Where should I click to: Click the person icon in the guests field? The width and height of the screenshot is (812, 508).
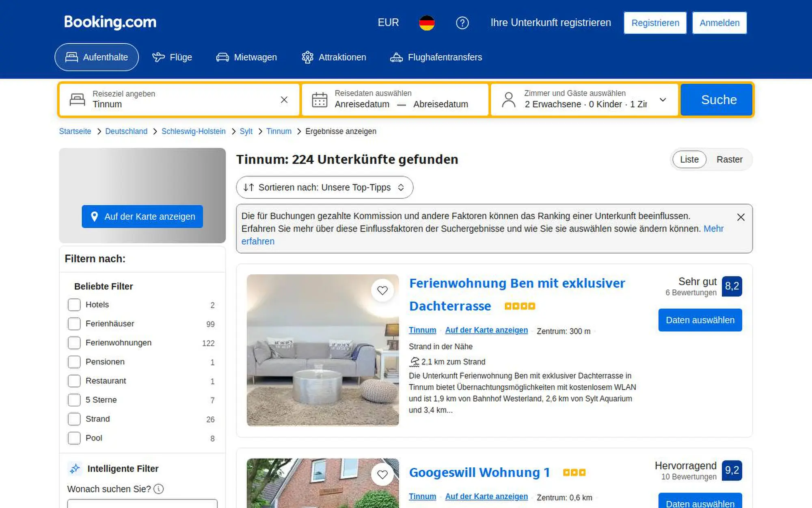(508, 100)
